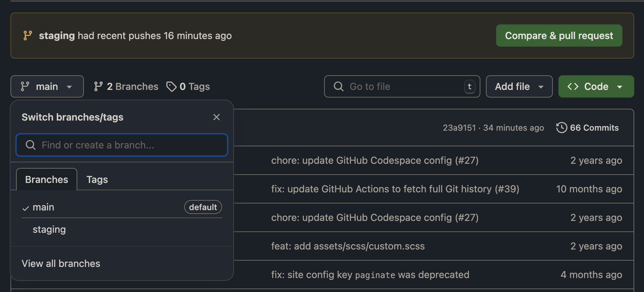
Task: Open View all branches
Action: coord(61,263)
